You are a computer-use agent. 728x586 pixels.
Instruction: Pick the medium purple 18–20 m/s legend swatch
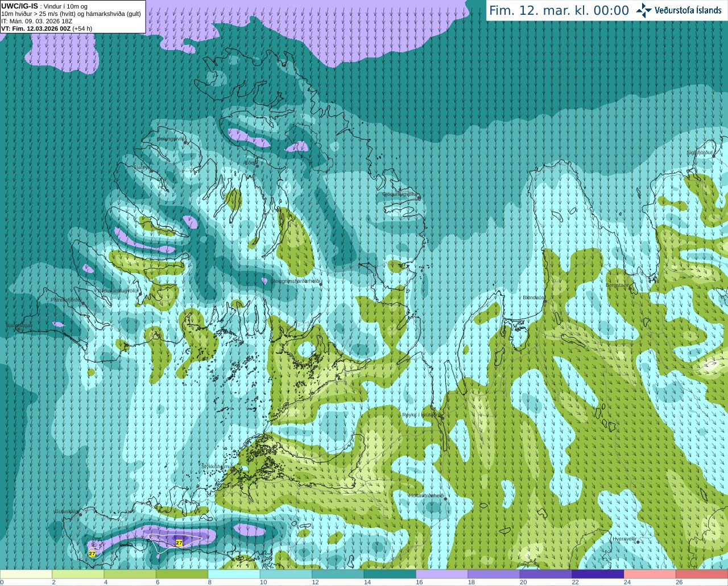494,574
